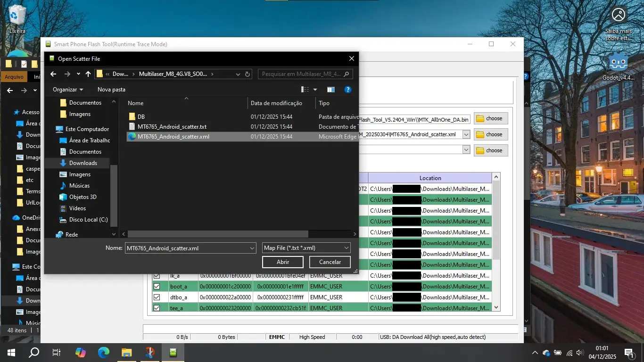The height and width of the screenshot is (362, 644).
Task: Click the Abrir button
Action: click(x=283, y=262)
